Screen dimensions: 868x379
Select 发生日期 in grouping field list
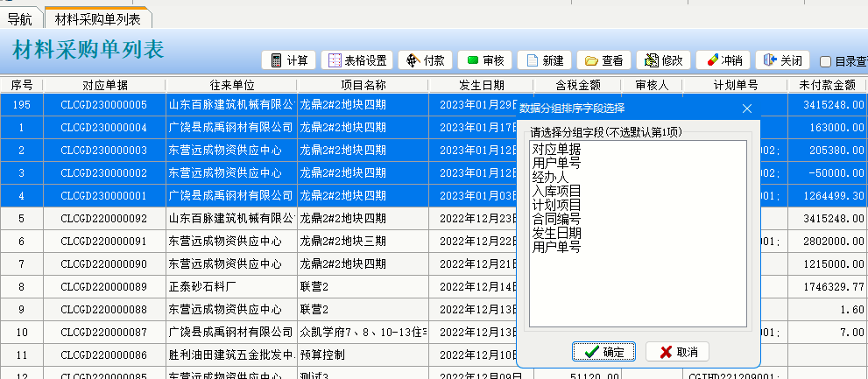point(556,233)
